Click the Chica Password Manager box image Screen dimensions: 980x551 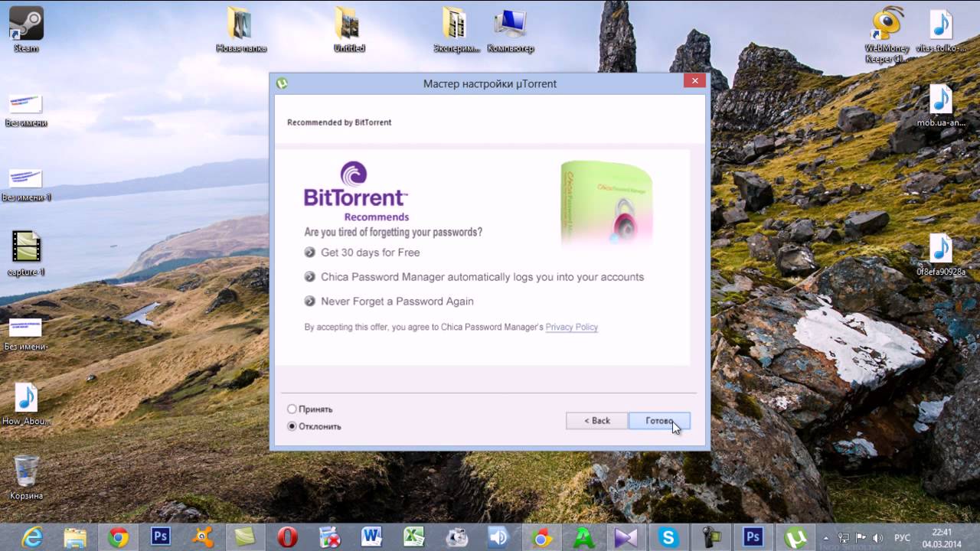tap(607, 204)
